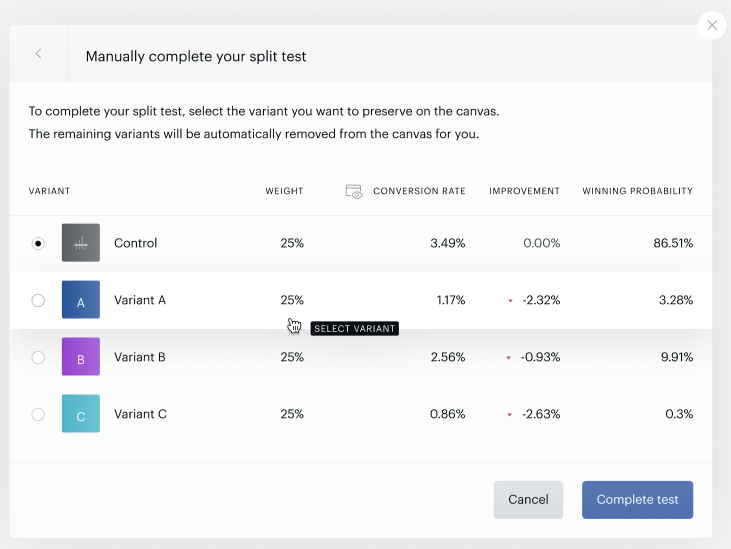This screenshot has height=549, width=731.
Task: Click the -2.63% improvement value
Action: (x=541, y=414)
